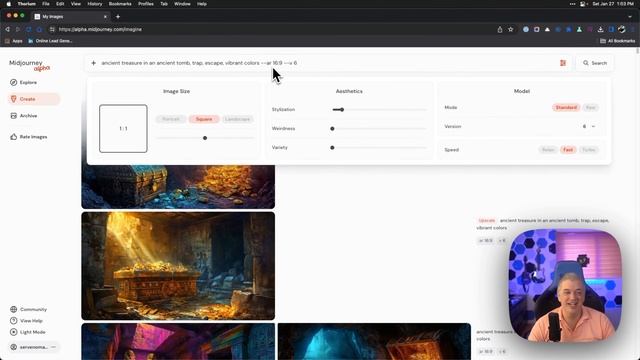640x360 pixels.
Task: Expand the account menu in sidebar
Action: tap(53, 347)
